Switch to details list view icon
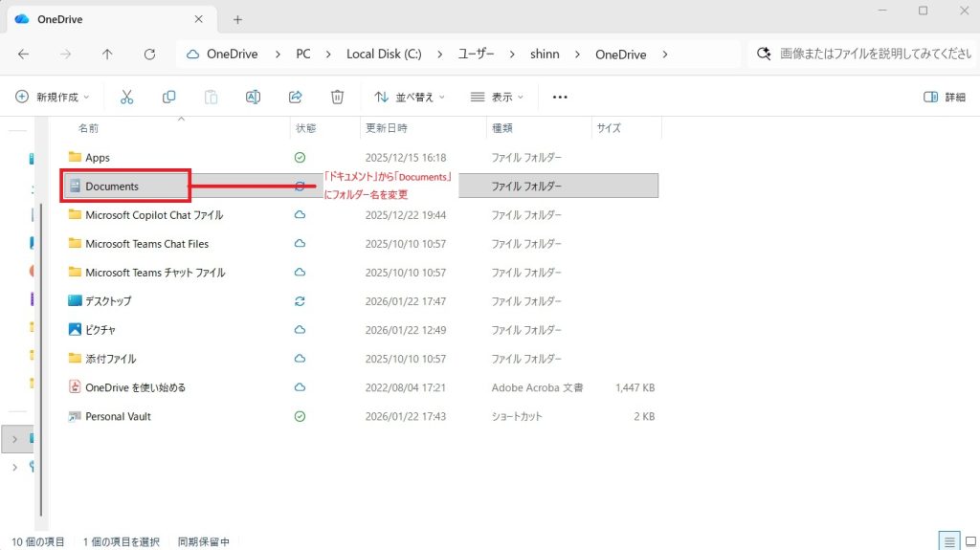This screenshot has width=980, height=550. [x=947, y=541]
